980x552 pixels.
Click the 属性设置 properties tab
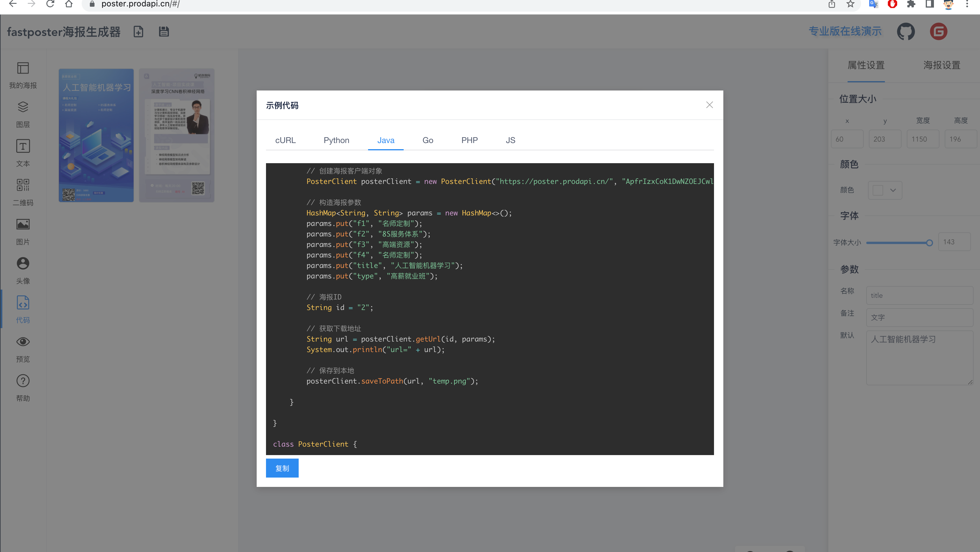click(867, 65)
